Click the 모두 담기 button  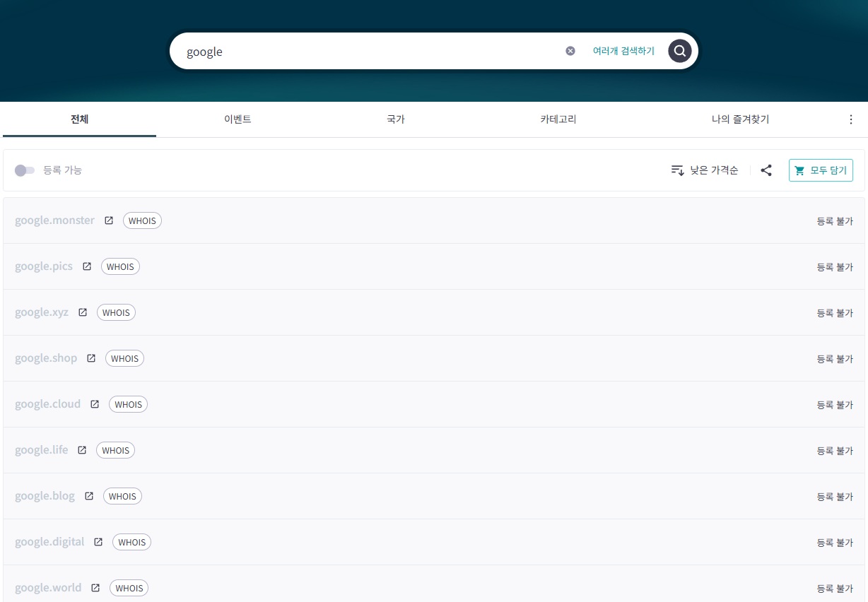point(821,170)
